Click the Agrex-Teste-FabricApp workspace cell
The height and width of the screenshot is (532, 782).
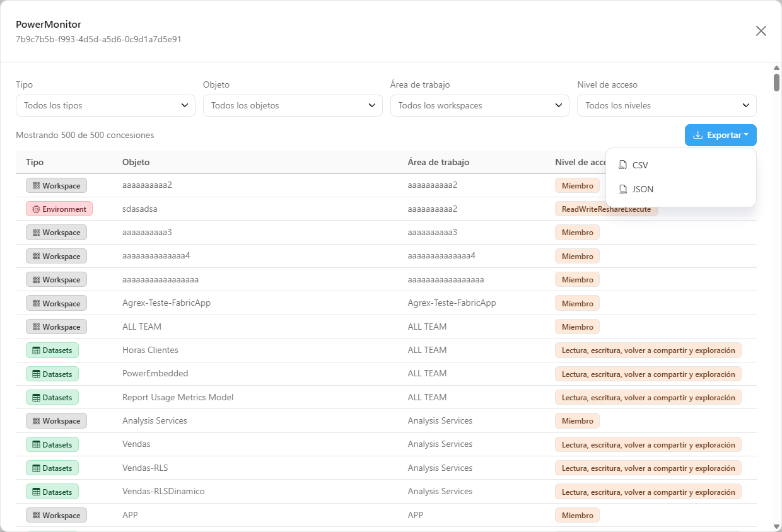pyautogui.click(x=452, y=303)
